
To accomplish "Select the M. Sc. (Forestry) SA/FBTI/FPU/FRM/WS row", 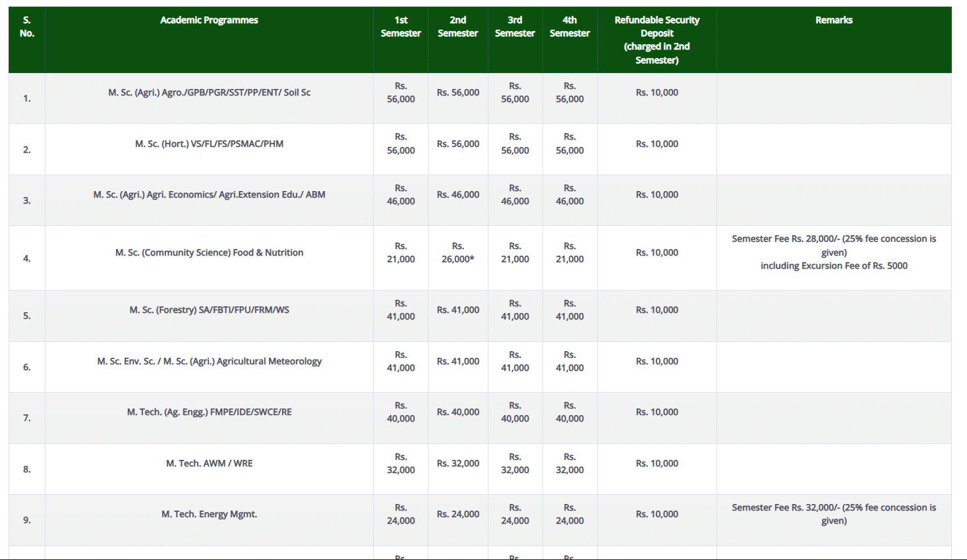I will coord(209,310).
